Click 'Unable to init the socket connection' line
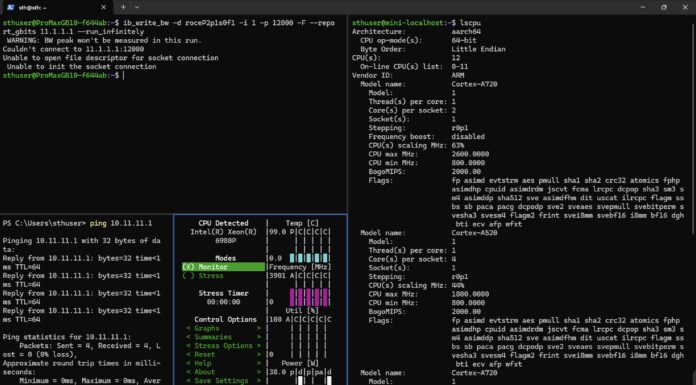The height and width of the screenshot is (385, 696). pos(82,67)
